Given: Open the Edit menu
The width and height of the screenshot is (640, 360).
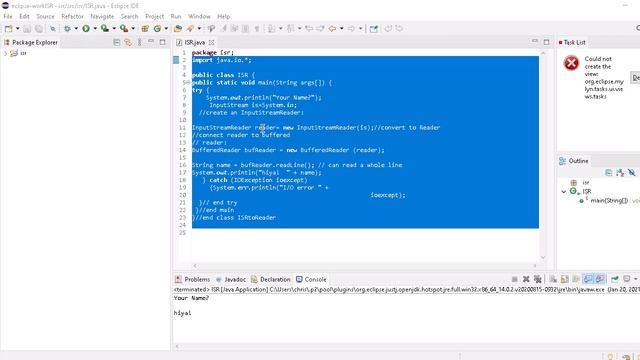Looking at the screenshot, I should 24,16.
